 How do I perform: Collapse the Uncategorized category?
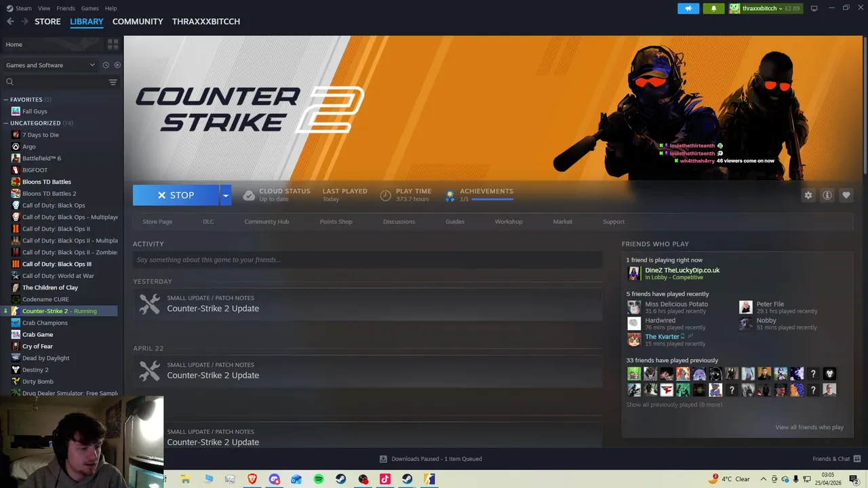(x=5, y=123)
